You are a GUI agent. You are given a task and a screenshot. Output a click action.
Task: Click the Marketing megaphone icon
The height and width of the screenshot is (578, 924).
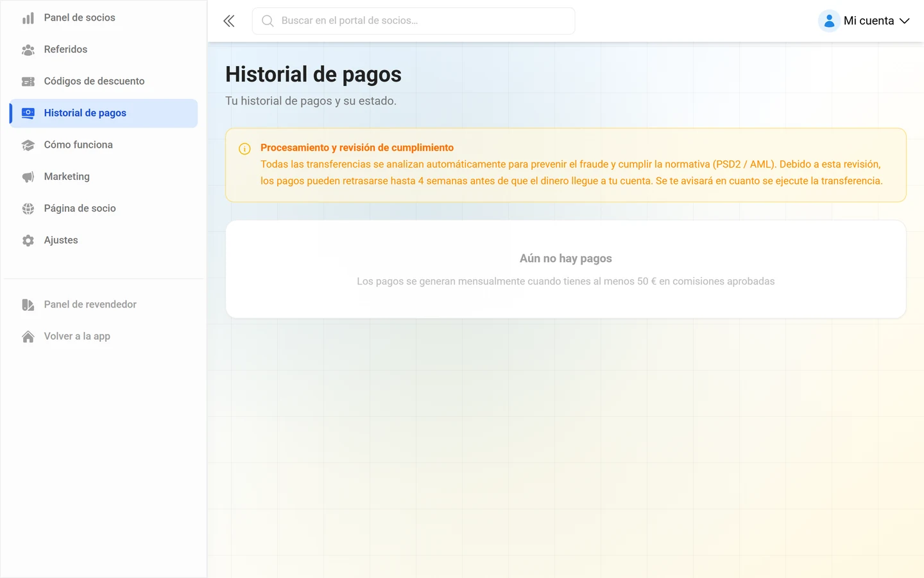(x=28, y=177)
